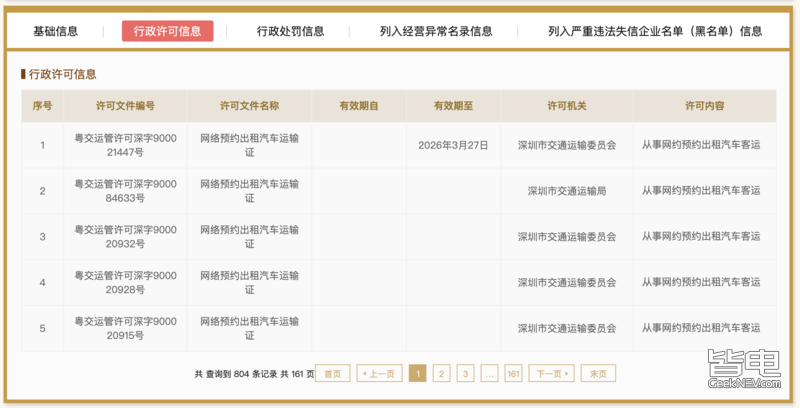Click 从事网约预约出租汽车客运 in row 1

coord(701,145)
